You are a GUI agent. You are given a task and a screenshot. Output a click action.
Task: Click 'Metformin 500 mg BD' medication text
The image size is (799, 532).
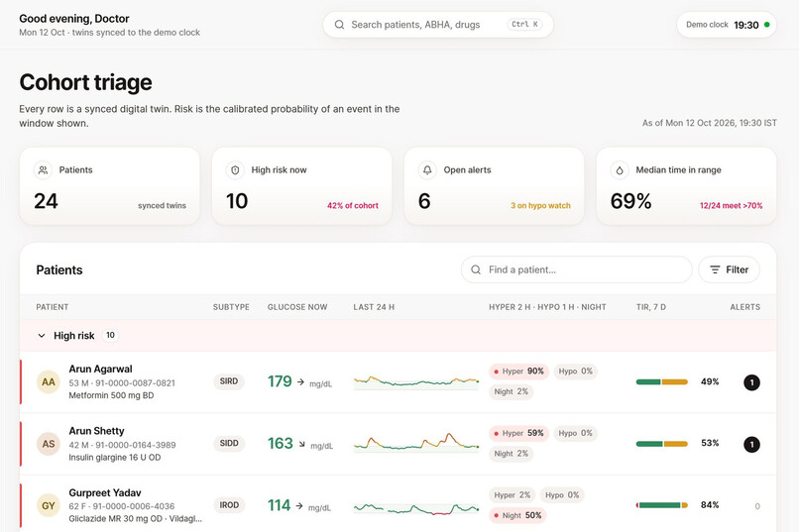pyautogui.click(x=111, y=395)
